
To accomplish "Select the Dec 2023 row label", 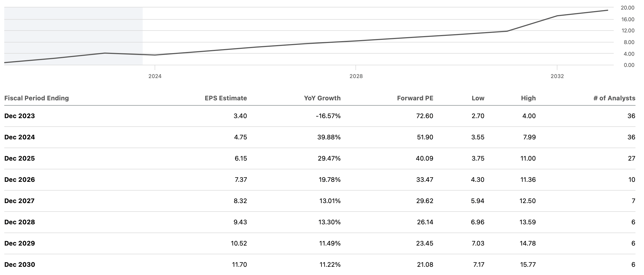I will (20, 116).
